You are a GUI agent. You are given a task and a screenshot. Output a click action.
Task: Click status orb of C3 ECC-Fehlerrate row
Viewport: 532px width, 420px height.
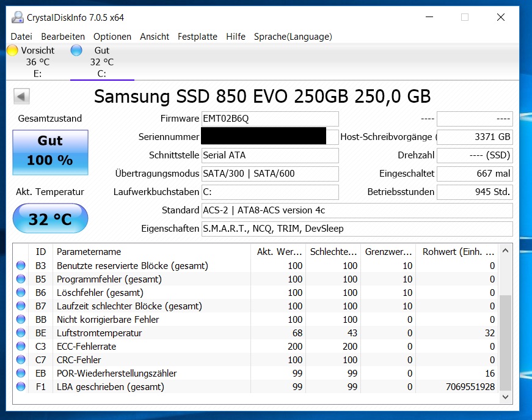coord(21,346)
